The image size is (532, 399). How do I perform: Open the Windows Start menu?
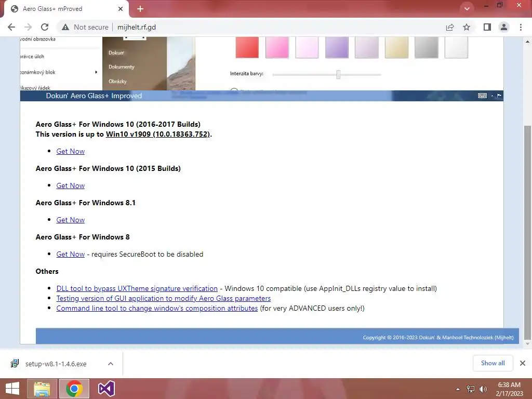click(12, 389)
